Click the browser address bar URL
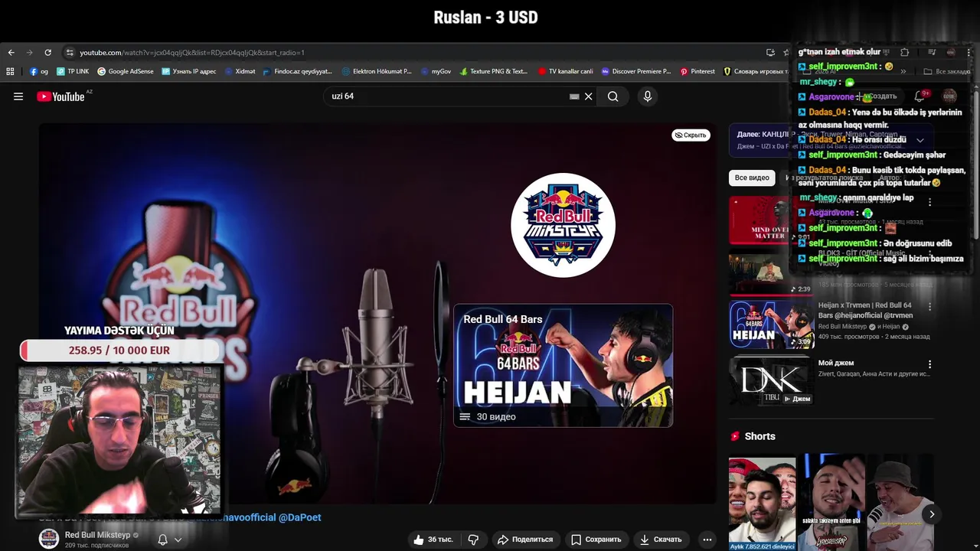980x551 pixels. click(192, 52)
